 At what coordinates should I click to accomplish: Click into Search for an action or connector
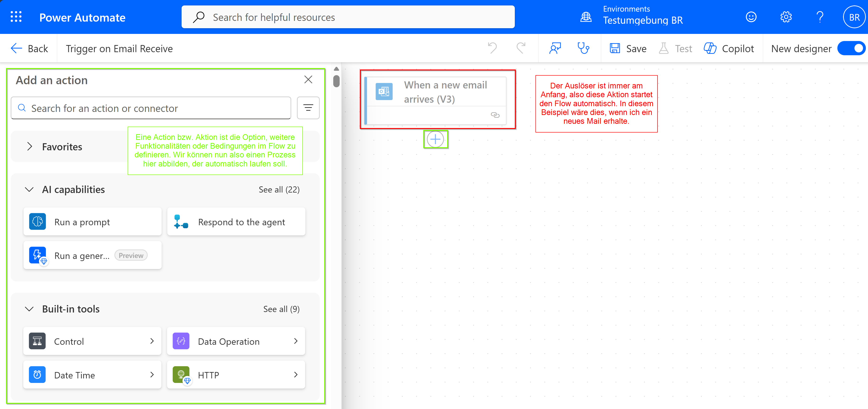point(151,108)
